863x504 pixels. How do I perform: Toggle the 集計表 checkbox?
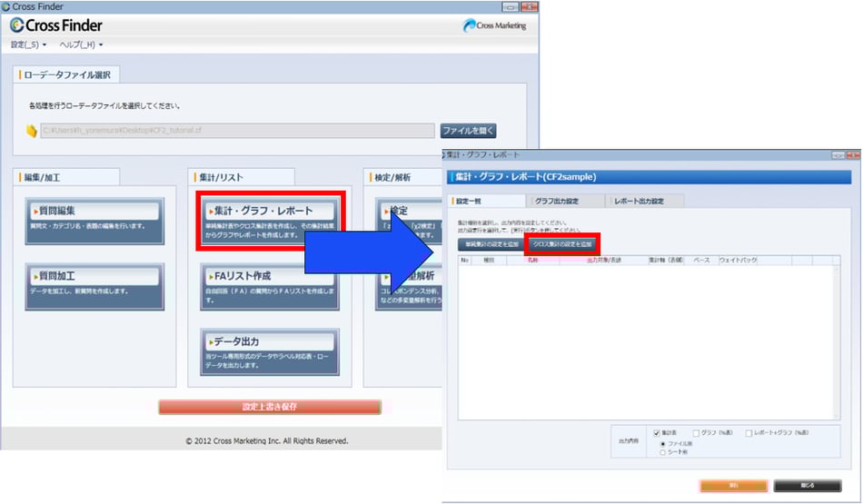[657, 433]
